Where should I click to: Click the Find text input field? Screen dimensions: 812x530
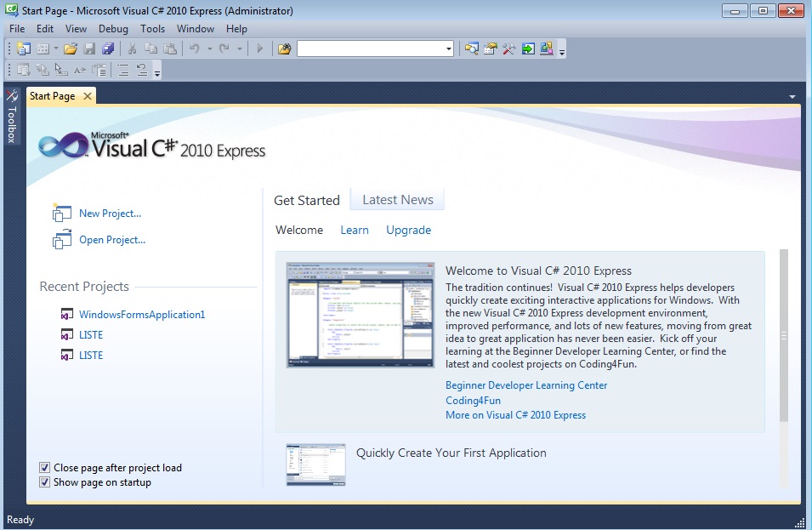coord(371,48)
